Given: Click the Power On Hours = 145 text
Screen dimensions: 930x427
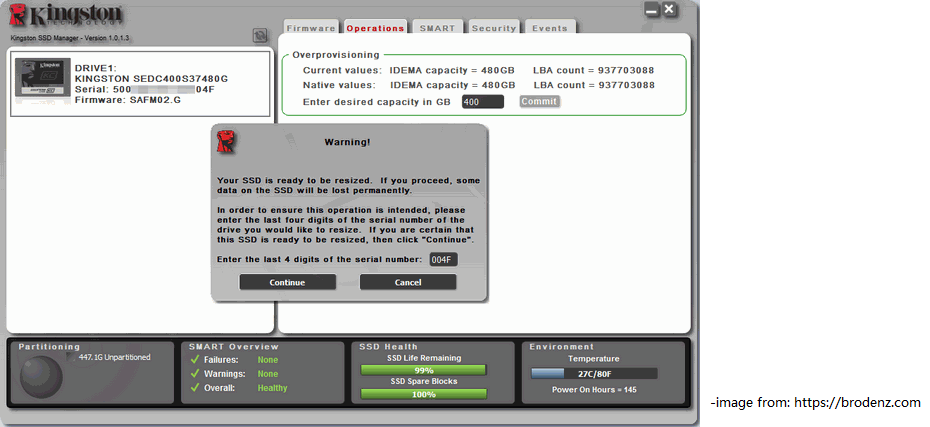Looking at the screenshot, I should tap(594, 390).
